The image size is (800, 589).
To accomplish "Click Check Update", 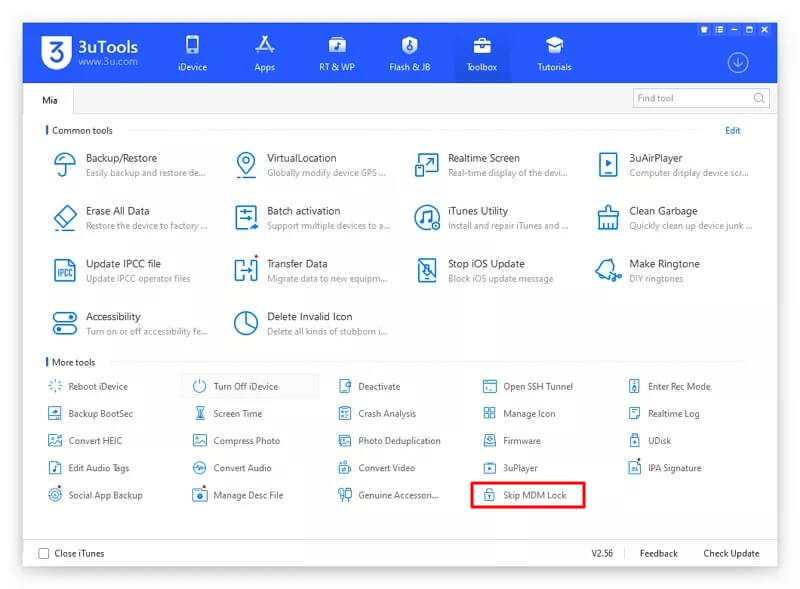I will (x=731, y=553).
